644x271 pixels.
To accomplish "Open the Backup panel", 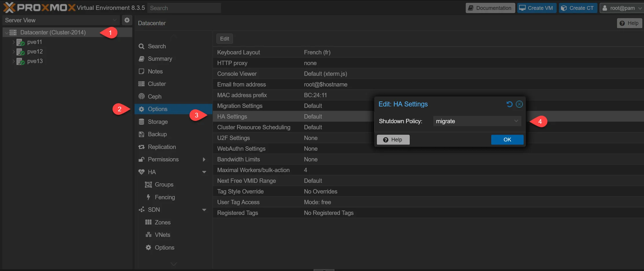I will pyautogui.click(x=157, y=134).
